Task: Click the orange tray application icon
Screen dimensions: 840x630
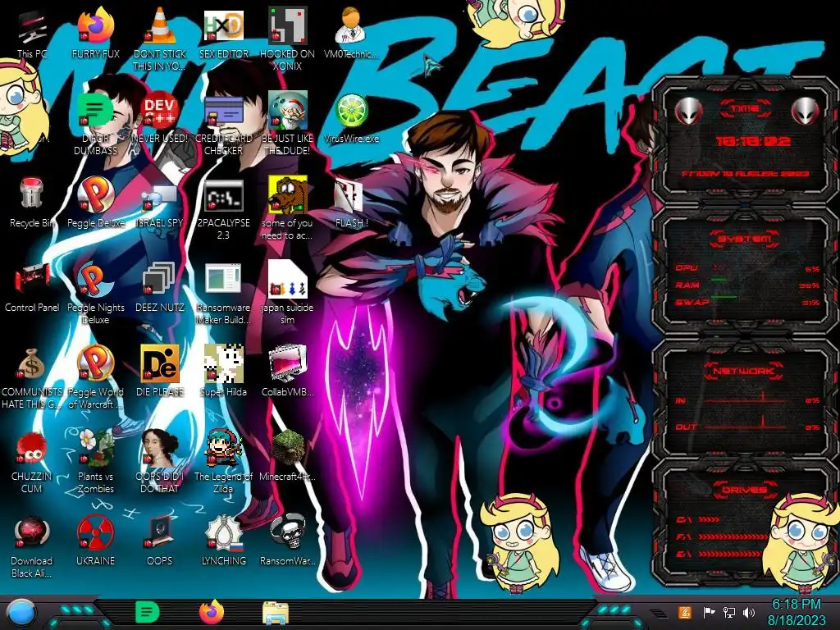Action: click(x=685, y=612)
